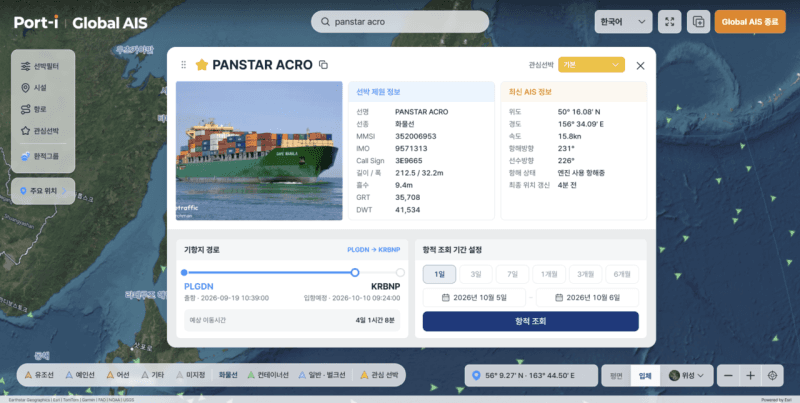Click the PLGDN → KRBNP route link
Image resolution: width=800 pixels, height=403 pixels.
pyautogui.click(x=373, y=250)
